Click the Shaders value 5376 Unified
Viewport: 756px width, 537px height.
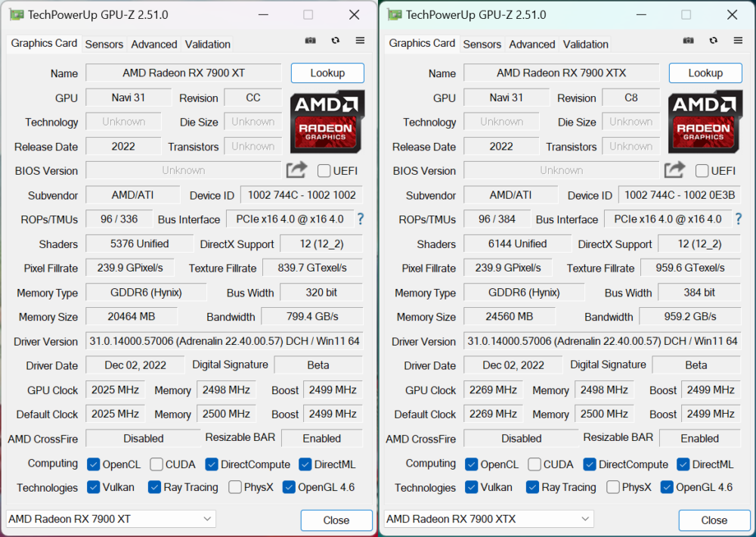139,244
